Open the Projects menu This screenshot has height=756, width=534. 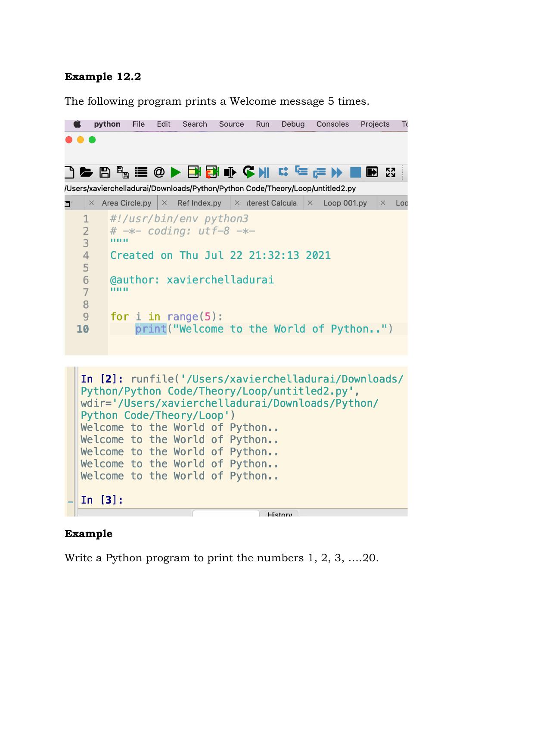pos(375,124)
